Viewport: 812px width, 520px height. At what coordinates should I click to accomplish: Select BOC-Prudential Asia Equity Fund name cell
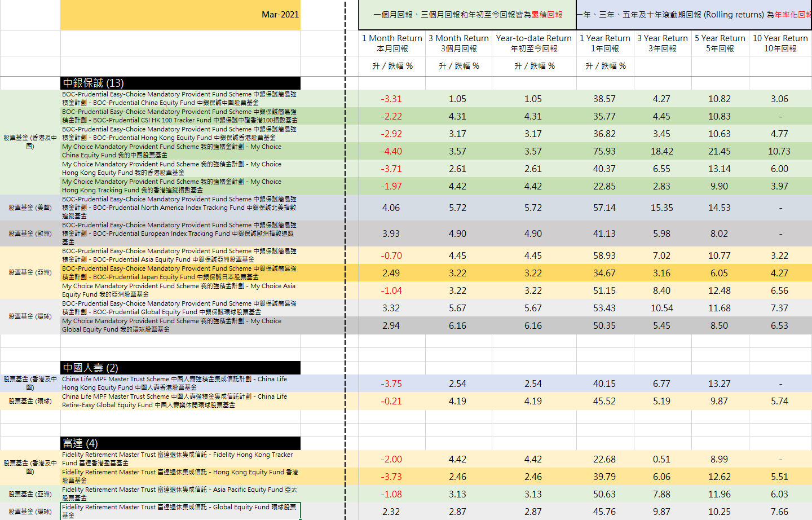point(180,255)
